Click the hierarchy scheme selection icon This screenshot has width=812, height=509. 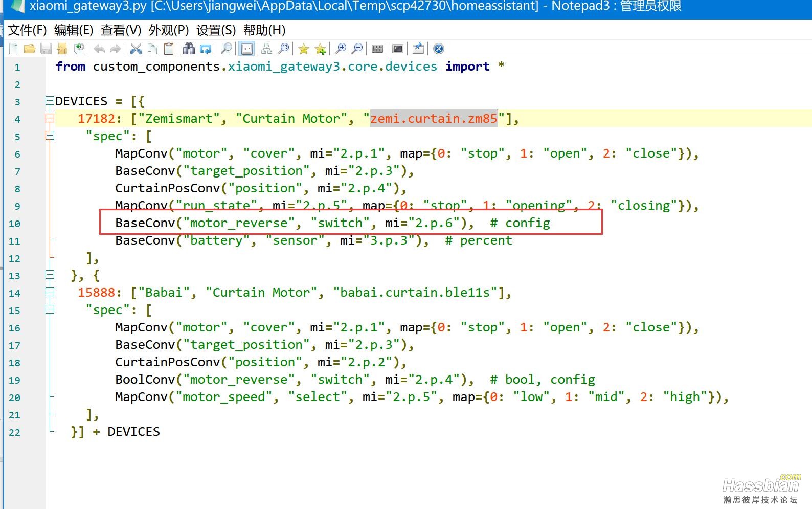pyautogui.click(x=266, y=49)
